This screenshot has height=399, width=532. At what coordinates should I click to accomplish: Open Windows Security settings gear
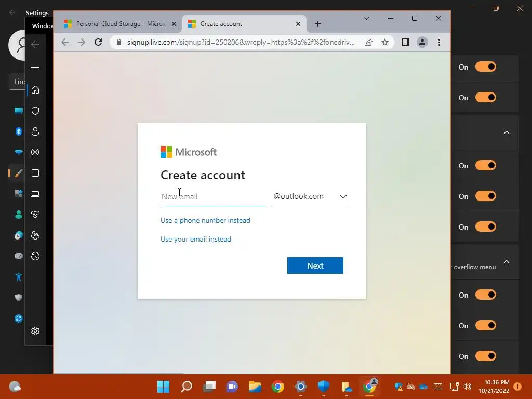click(35, 331)
